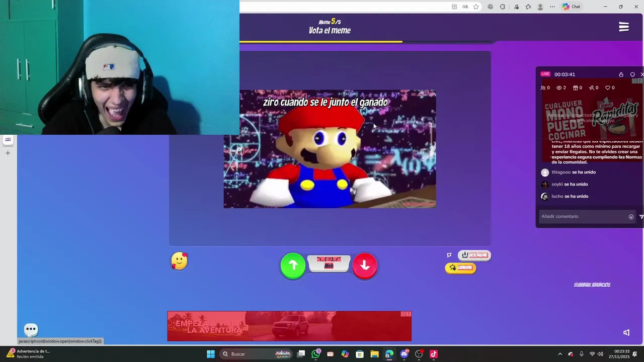Upvote the meme with the green arrow

pos(293,265)
